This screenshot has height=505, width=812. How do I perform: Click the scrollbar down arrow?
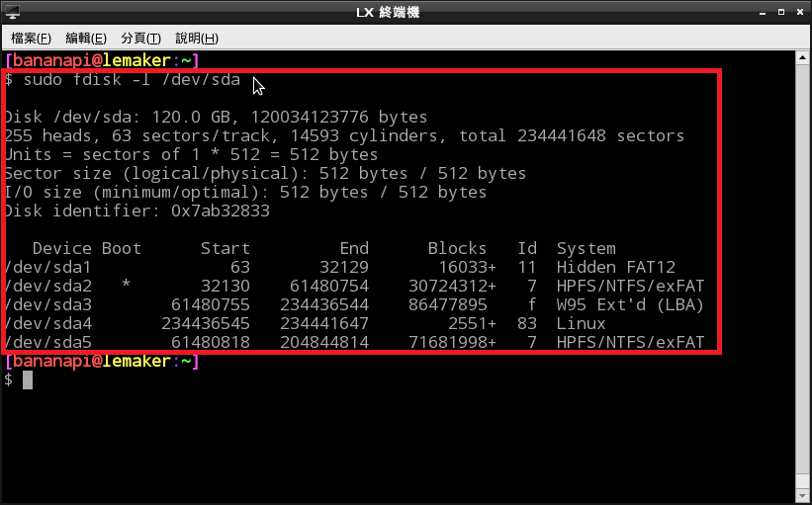coord(803,496)
